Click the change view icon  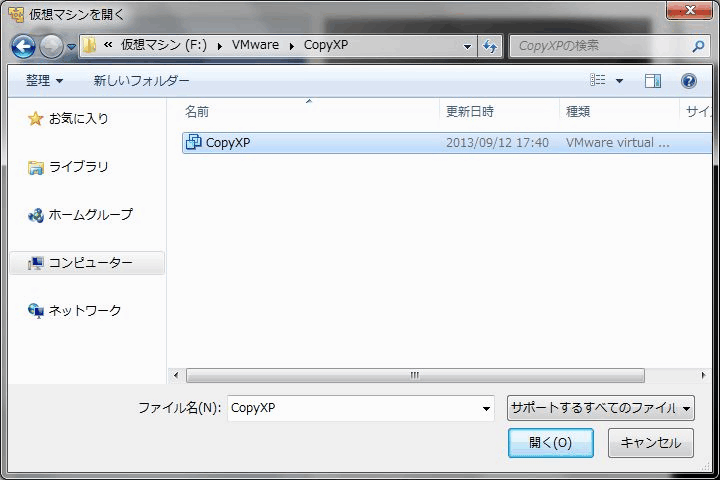coord(597,80)
